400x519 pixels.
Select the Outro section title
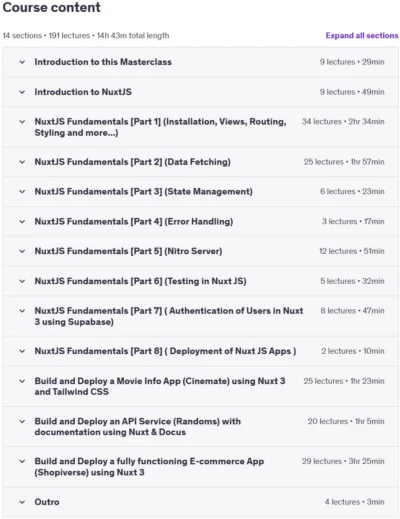47,502
